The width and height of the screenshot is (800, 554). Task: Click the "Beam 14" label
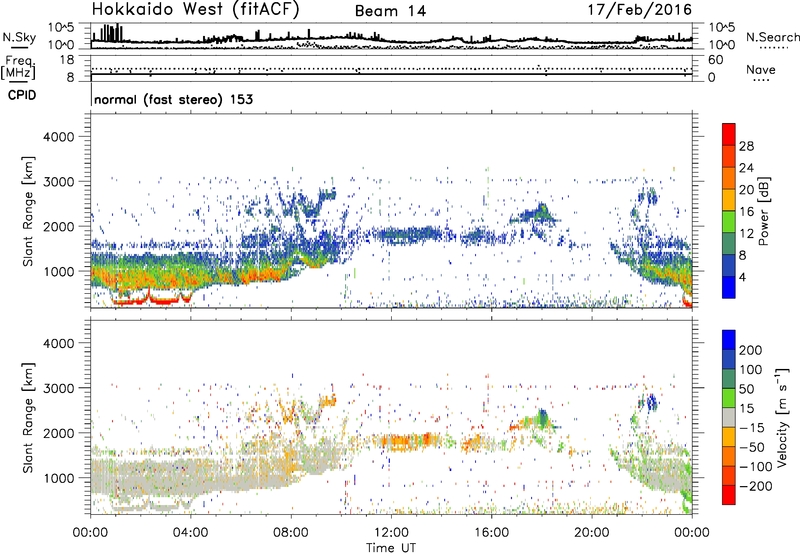coord(390,11)
